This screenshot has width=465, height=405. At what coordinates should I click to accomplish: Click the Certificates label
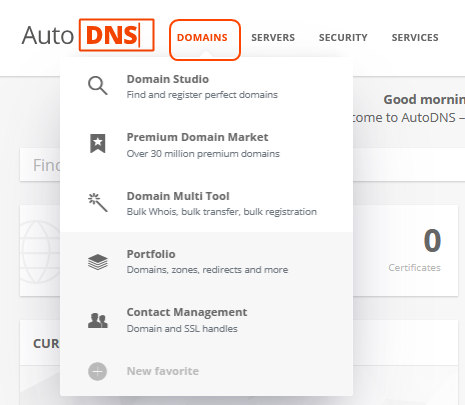[x=414, y=268]
